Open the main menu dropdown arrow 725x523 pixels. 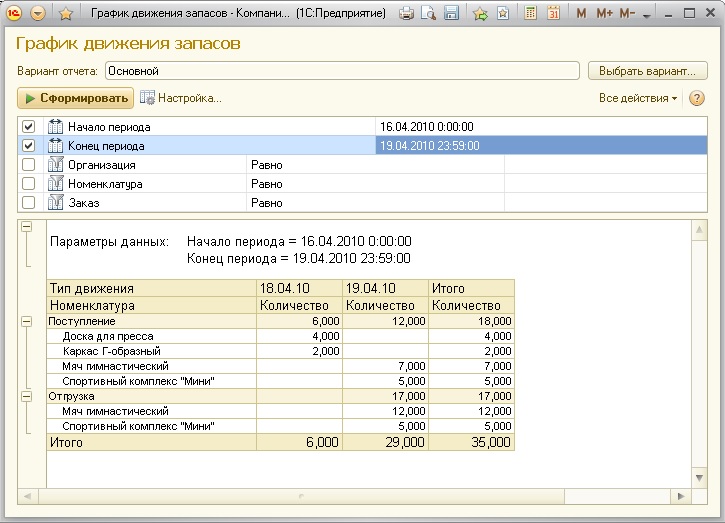pos(38,14)
